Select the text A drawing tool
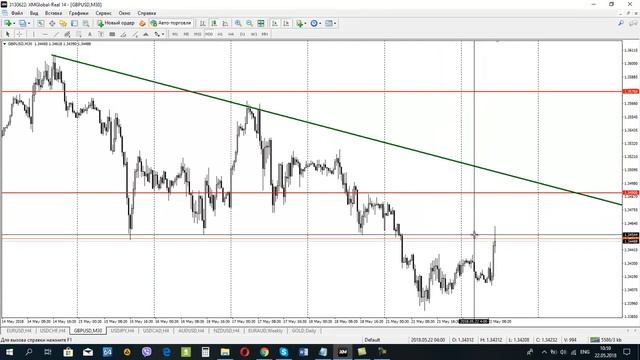Image resolution: width=640 pixels, height=360 pixels. [90, 34]
